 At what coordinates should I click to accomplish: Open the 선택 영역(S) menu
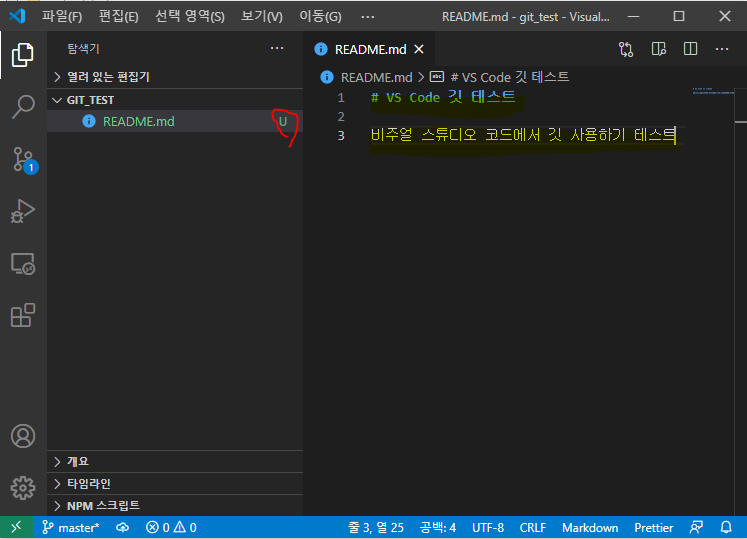pyautogui.click(x=190, y=17)
